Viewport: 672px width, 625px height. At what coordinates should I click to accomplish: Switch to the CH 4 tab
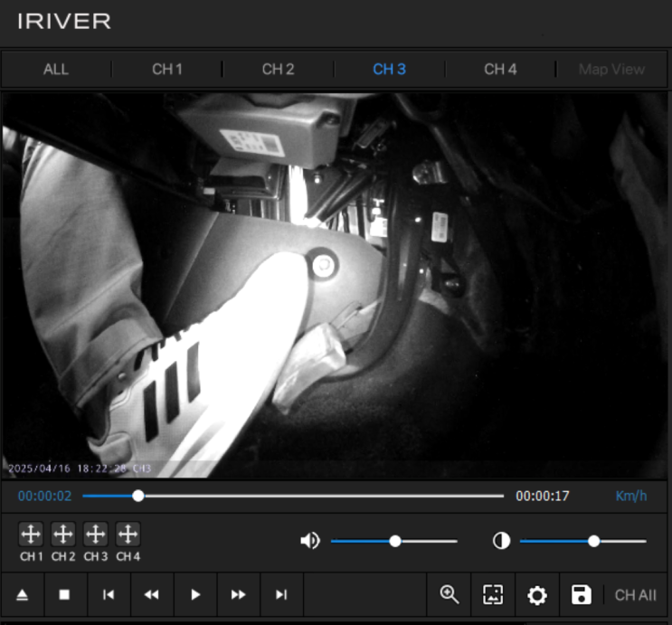[500, 69]
